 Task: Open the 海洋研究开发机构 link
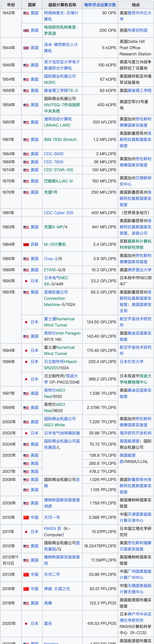[135, 433]
